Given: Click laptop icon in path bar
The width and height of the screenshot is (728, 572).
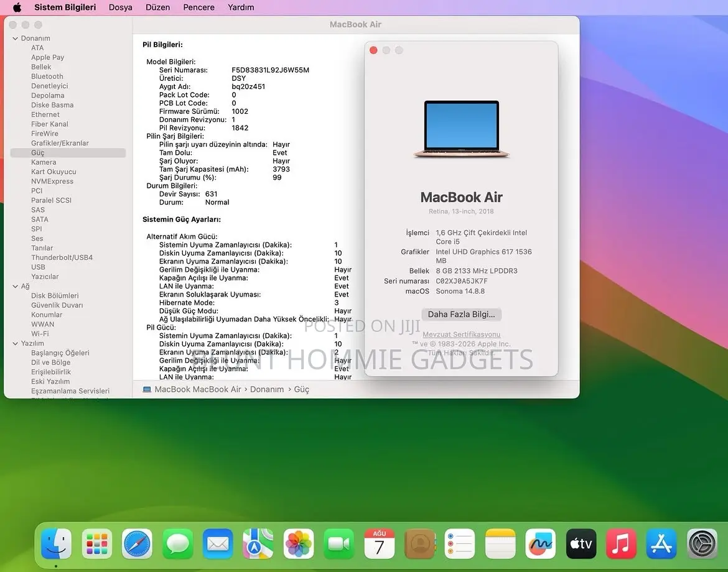Looking at the screenshot, I should (x=147, y=390).
